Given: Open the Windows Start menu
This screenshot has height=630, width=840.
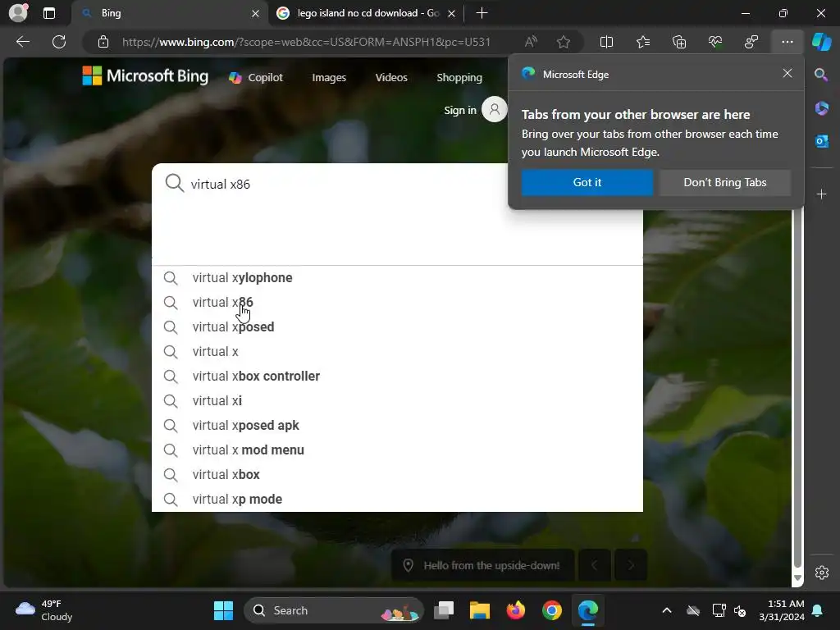Looking at the screenshot, I should tap(223, 610).
